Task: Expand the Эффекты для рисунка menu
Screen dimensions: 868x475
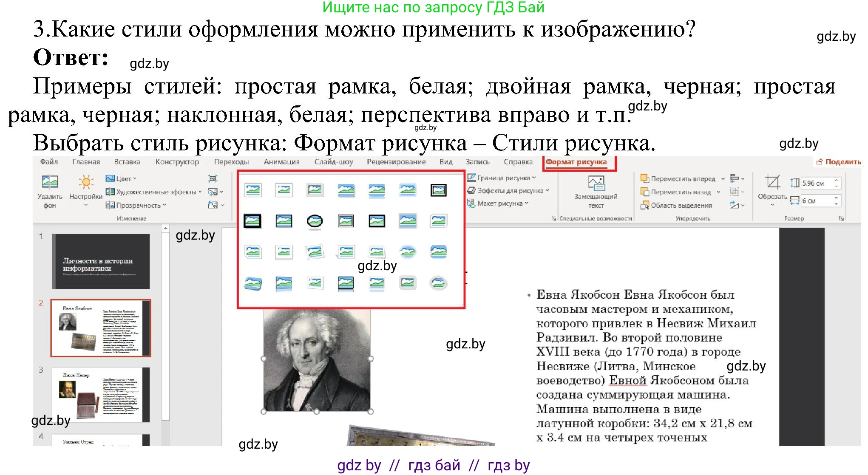Action: (x=508, y=190)
